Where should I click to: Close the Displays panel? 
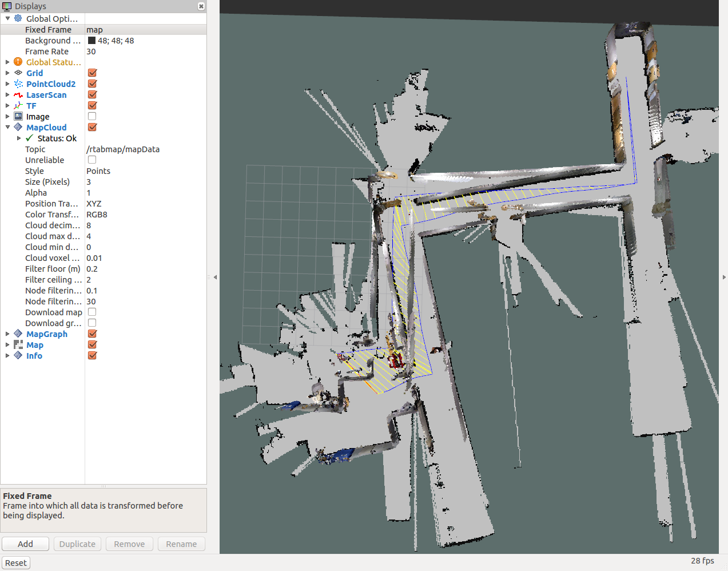(201, 6)
